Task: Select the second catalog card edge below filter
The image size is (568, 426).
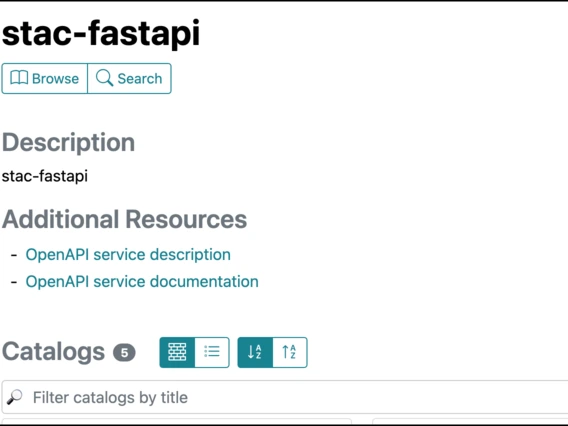Action: [470, 422]
